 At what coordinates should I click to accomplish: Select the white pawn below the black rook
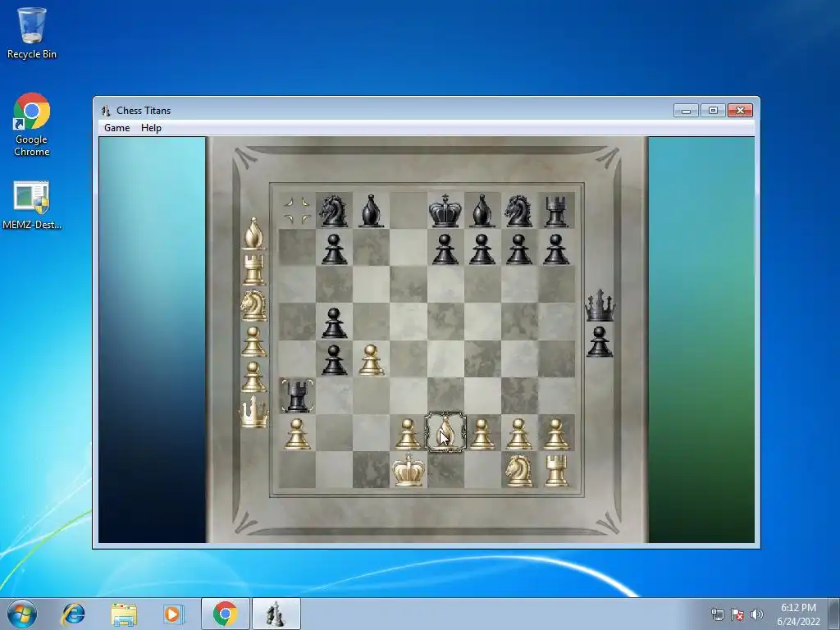click(x=297, y=433)
